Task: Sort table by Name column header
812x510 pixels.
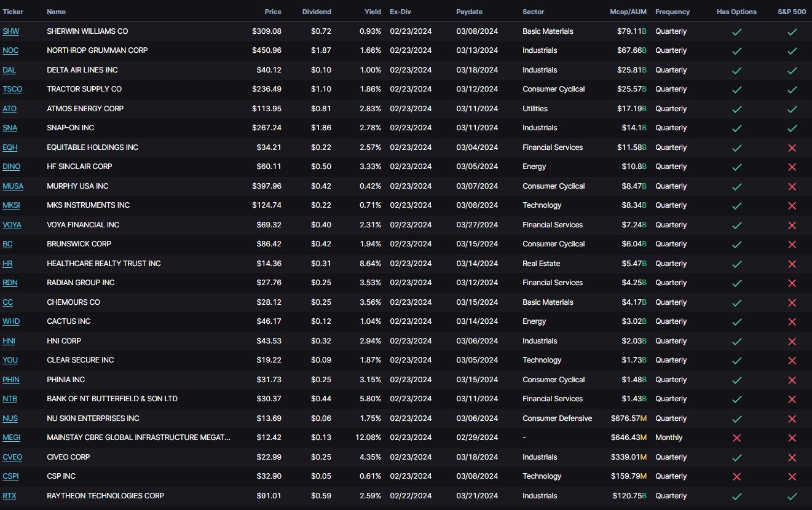Action: pyautogui.click(x=56, y=12)
